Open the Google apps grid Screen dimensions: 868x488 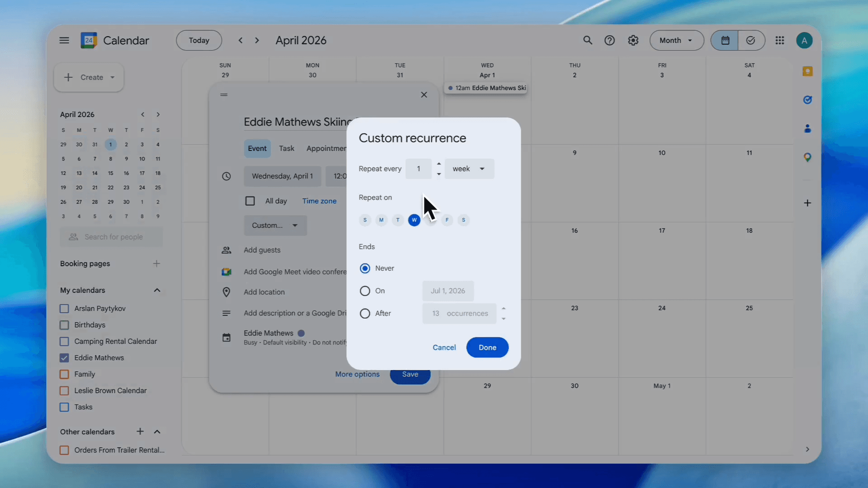tap(779, 41)
